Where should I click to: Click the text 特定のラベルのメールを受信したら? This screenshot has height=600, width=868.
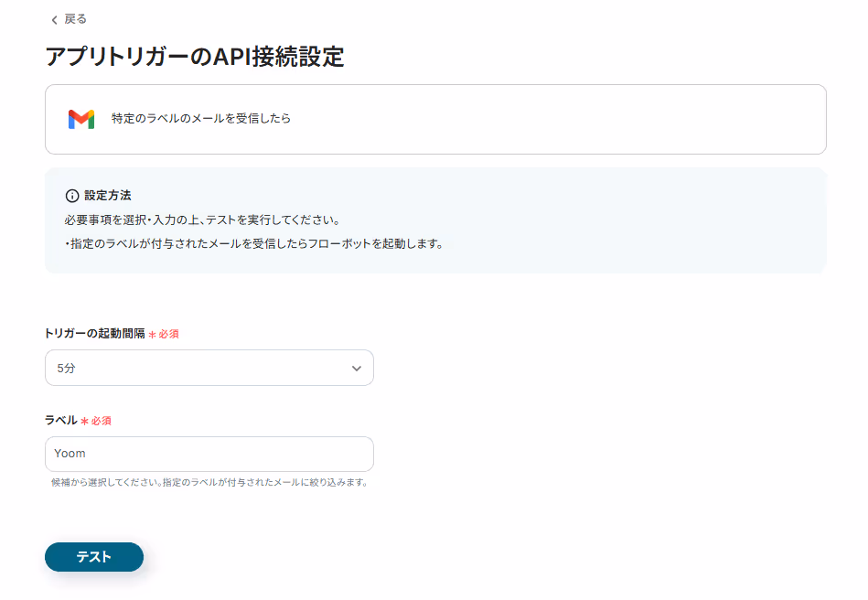pos(201,119)
